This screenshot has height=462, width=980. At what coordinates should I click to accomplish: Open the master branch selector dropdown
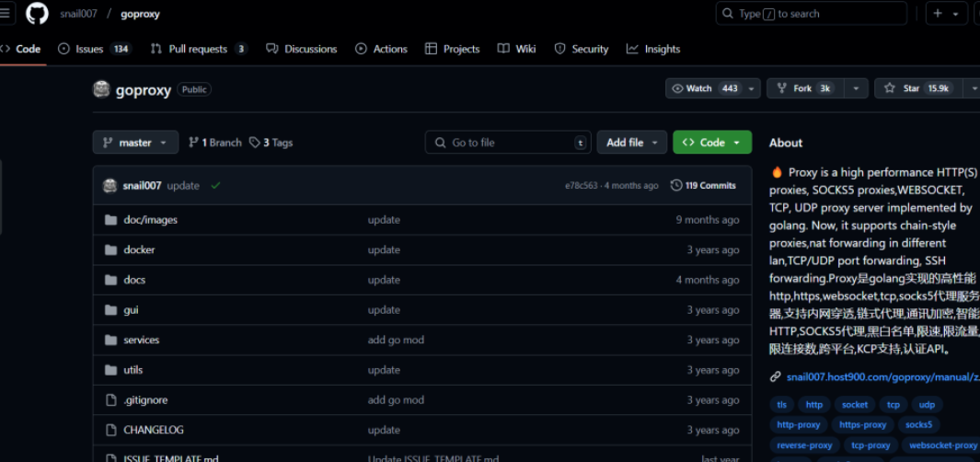coord(135,143)
